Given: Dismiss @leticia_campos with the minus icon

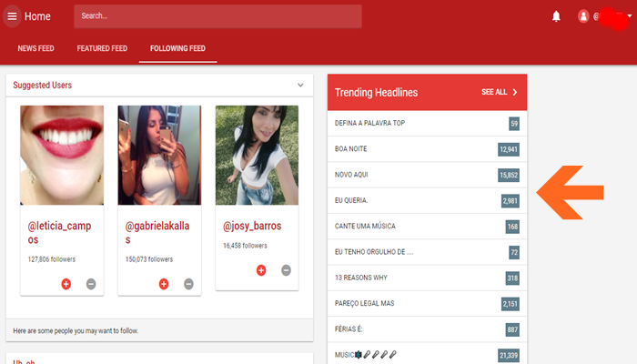Looking at the screenshot, I should tap(91, 284).
